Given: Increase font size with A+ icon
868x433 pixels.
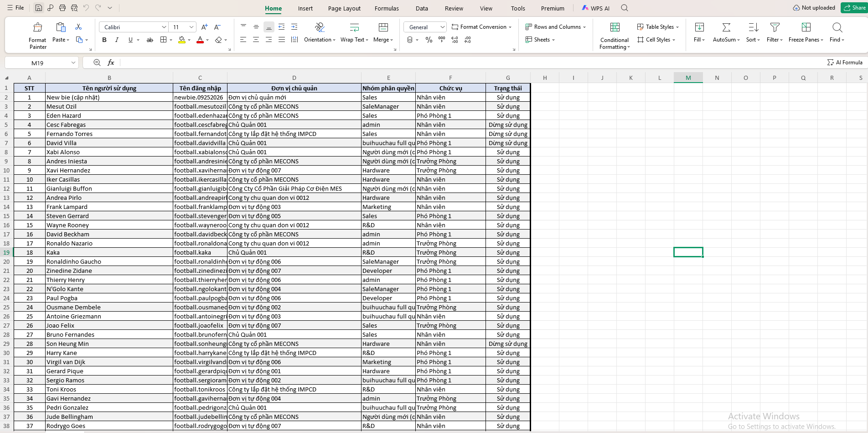Looking at the screenshot, I should [205, 27].
